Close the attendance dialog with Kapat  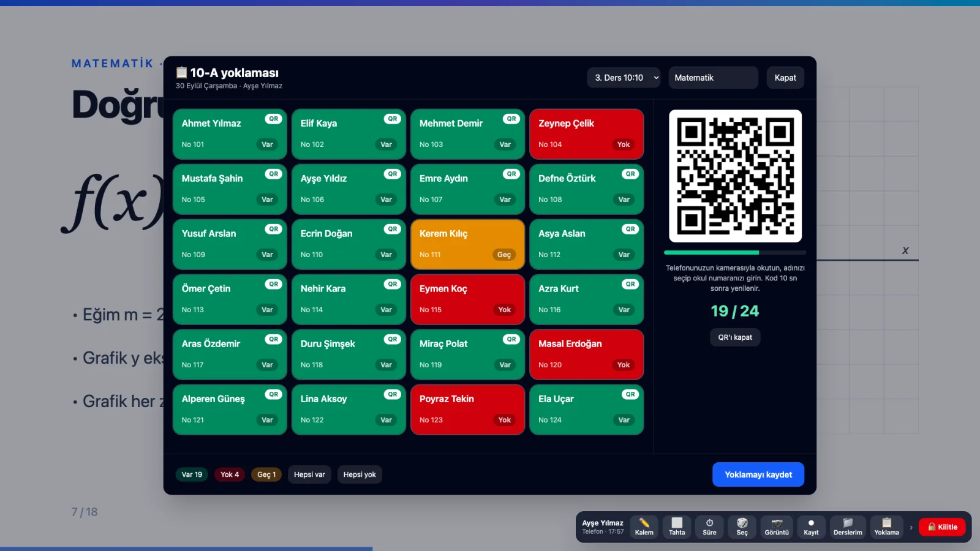(x=785, y=78)
